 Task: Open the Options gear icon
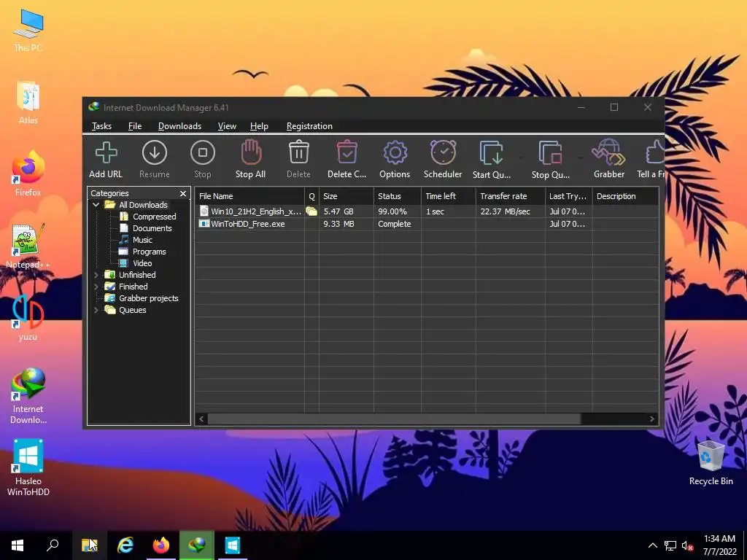pyautogui.click(x=395, y=153)
